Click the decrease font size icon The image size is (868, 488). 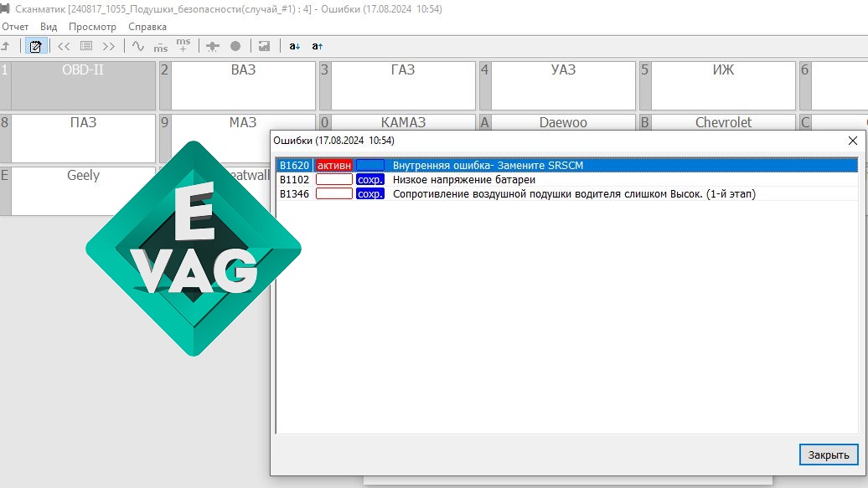pos(295,47)
